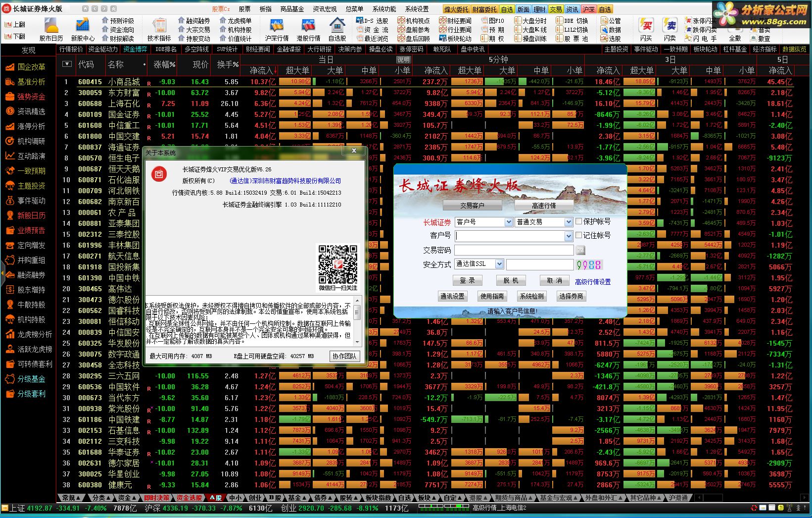Expand the 基金 bottom tab arrow

click(305, 498)
